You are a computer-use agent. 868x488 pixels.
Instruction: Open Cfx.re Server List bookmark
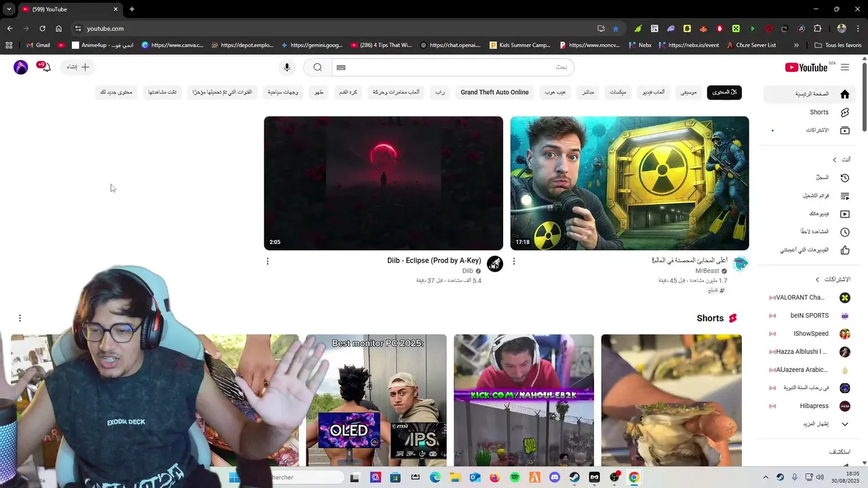click(x=751, y=45)
